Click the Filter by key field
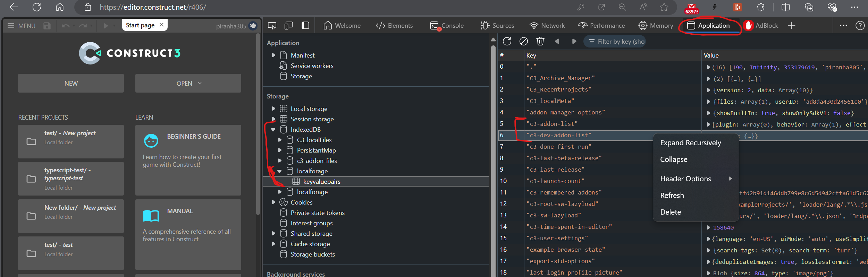The image size is (868, 277). tap(615, 42)
